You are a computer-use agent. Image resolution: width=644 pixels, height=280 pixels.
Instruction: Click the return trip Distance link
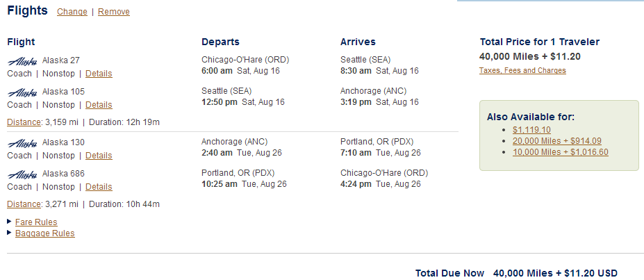pyautogui.click(x=23, y=204)
